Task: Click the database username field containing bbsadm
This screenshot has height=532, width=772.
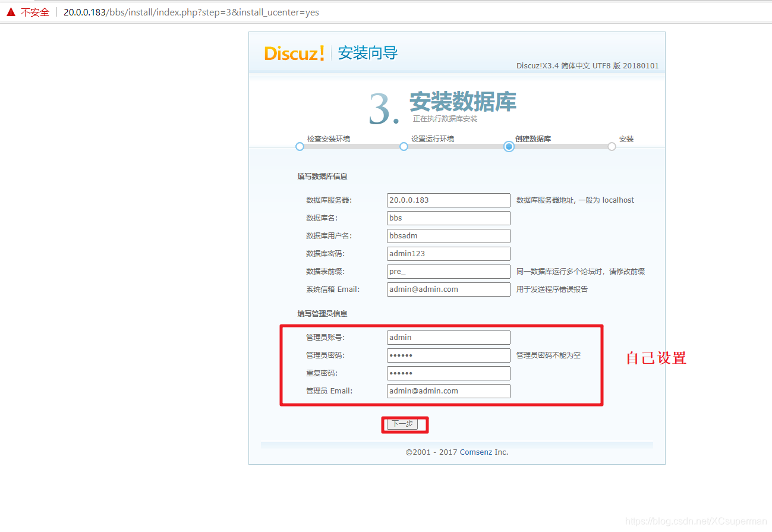Action: pos(448,236)
